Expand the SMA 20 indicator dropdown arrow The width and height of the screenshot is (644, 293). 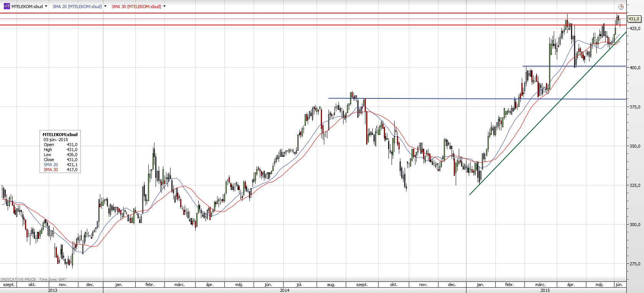(x=105, y=7)
